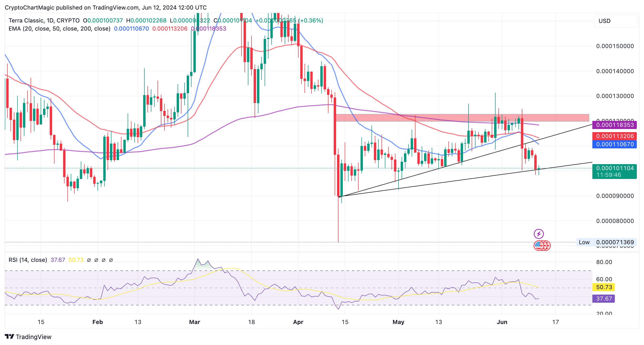Image resolution: width=644 pixels, height=345 pixels.
Task: Click RSI value 37.67 in legend
Action: tap(58, 260)
